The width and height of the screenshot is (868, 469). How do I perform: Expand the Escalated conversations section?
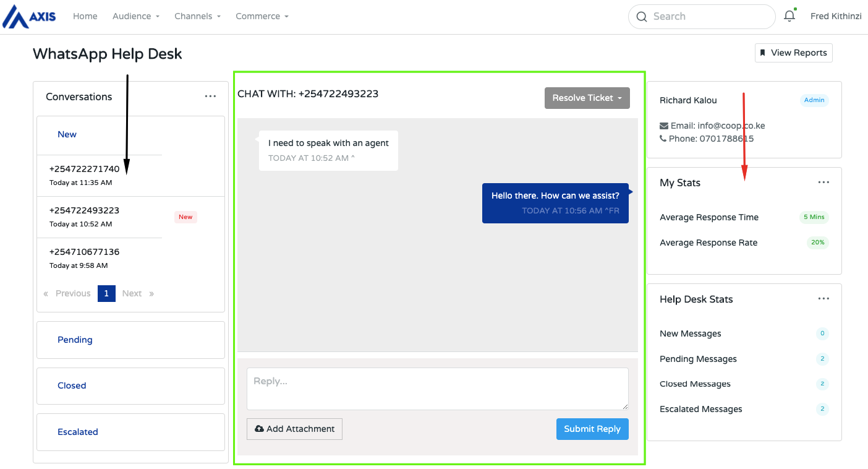[130, 432]
